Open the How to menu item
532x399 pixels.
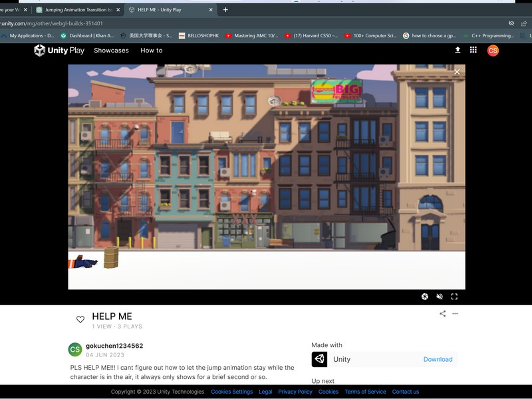coord(152,51)
